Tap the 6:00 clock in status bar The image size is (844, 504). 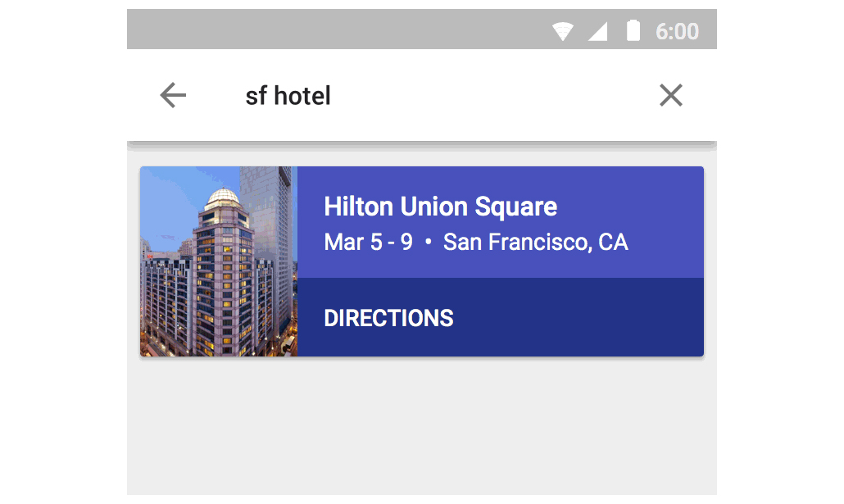pos(677,32)
